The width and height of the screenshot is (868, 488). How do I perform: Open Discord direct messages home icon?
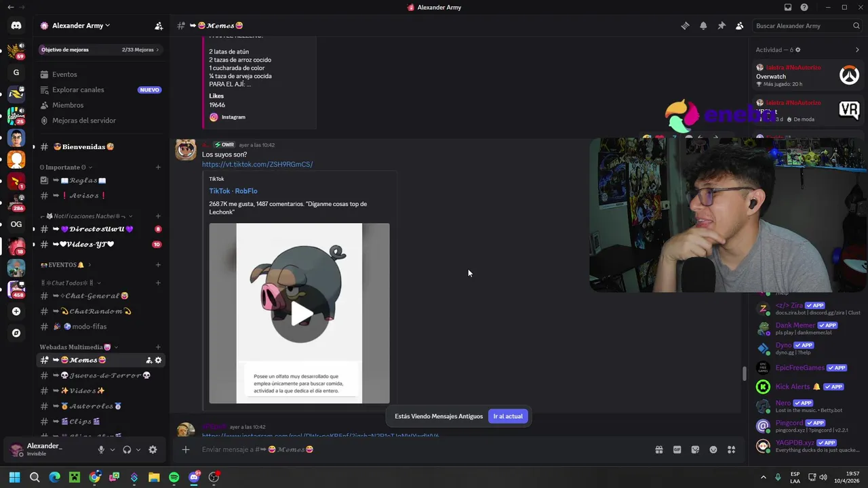point(16,26)
